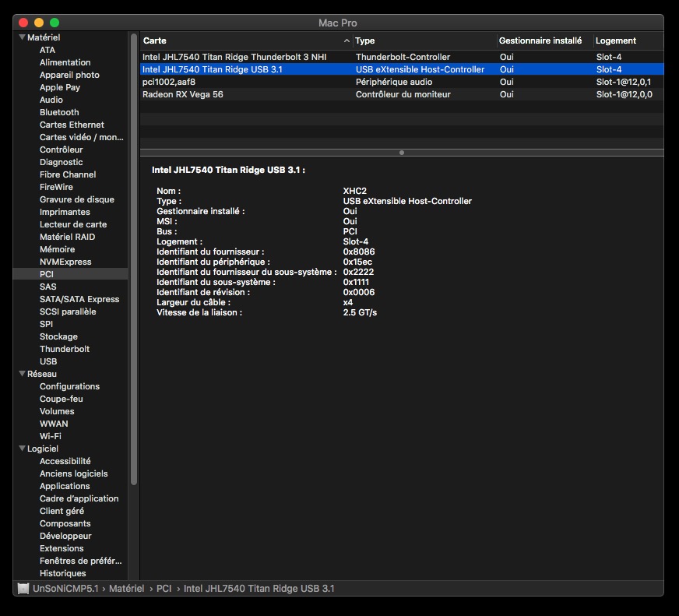Select the Intel JHL7540 Titan Ridge USB 3.1 row
The width and height of the screenshot is (679, 616).
tap(402, 69)
